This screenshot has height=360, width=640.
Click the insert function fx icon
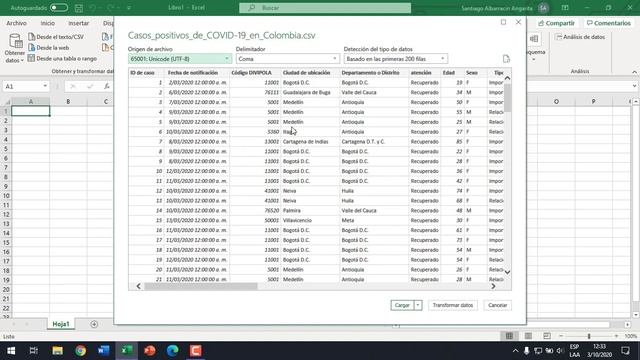coord(107,86)
